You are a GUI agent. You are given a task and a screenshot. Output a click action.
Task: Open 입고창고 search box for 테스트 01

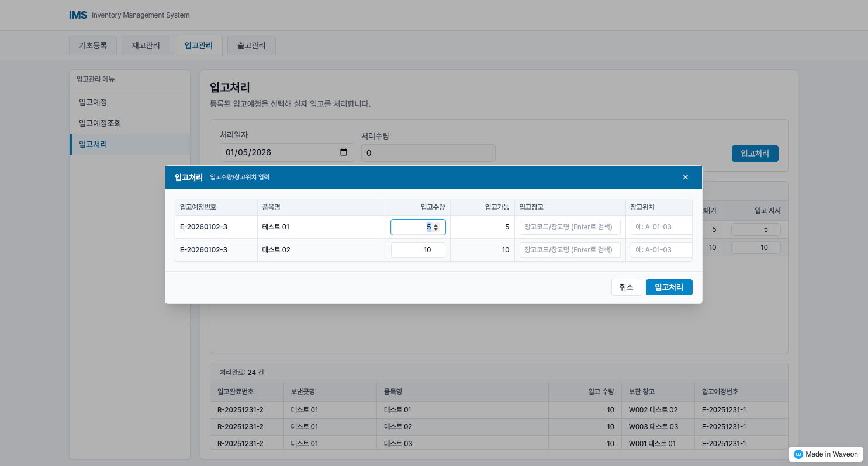pyautogui.click(x=570, y=227)
